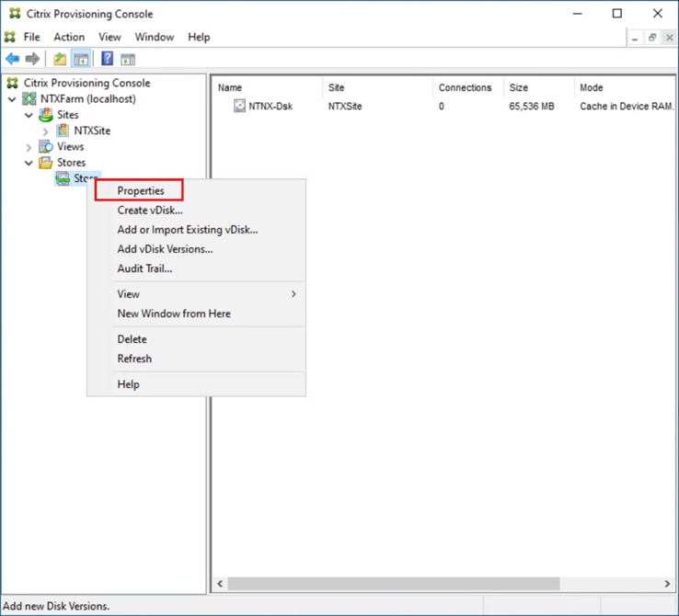Choose Properties from the context menu
This screenshot has width=679, height=616.
click(140, 190)
